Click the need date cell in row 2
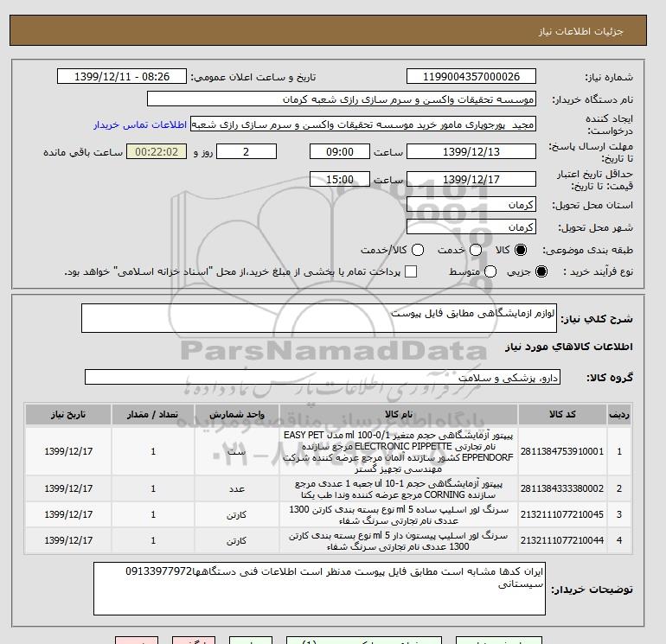This screenshot has height=644, width=666. [x=68, y=488]
